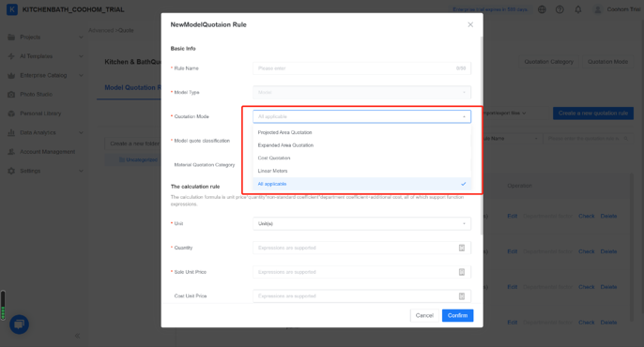Click the Confirm button
Image resolution: width=644 pixels, height=347 pixels.
coord(457,315)
